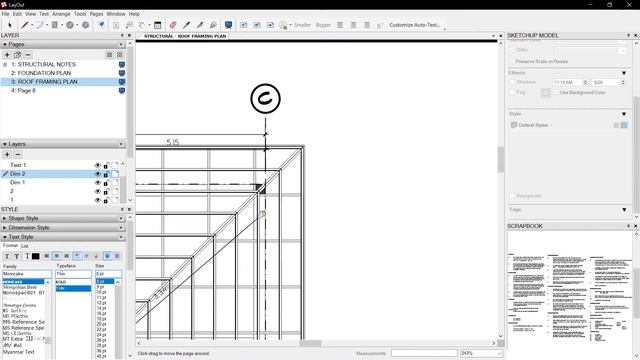640x360 pixels.
Task: Expand the Shape Style section
Action: point(4,218)
